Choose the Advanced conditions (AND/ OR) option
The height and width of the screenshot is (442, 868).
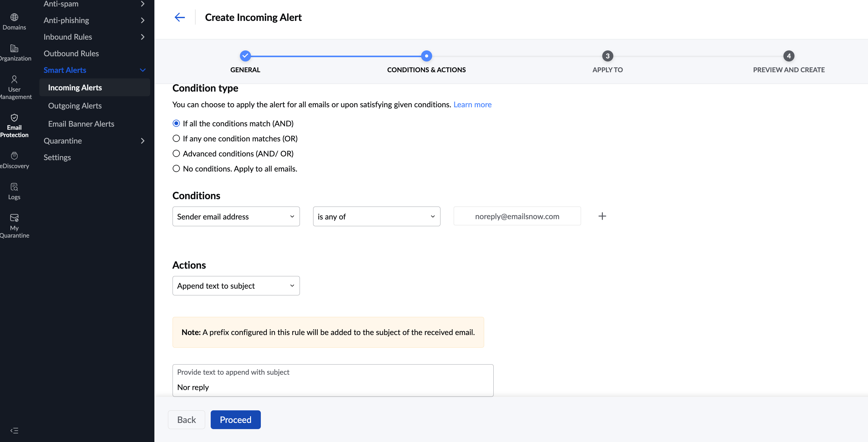coord(176,153)
